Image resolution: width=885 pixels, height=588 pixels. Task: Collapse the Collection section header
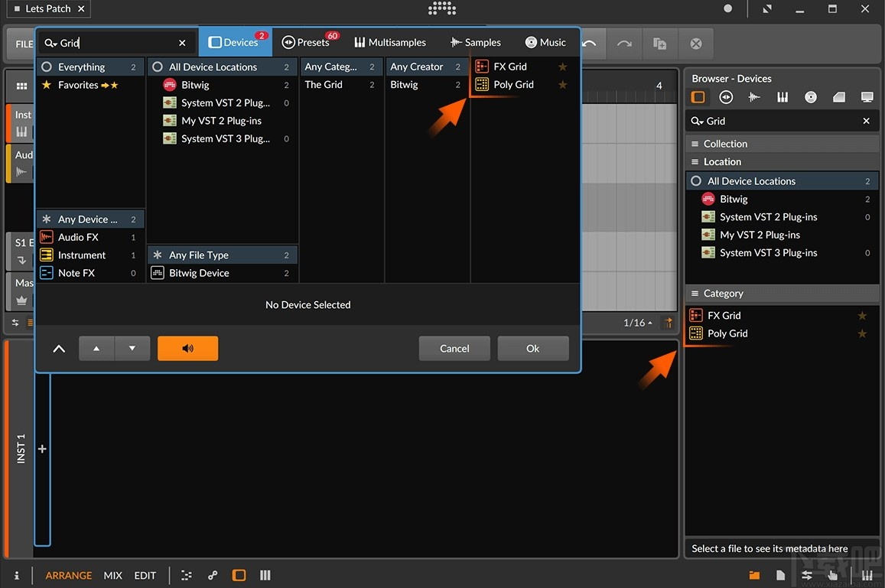[783, 144]
